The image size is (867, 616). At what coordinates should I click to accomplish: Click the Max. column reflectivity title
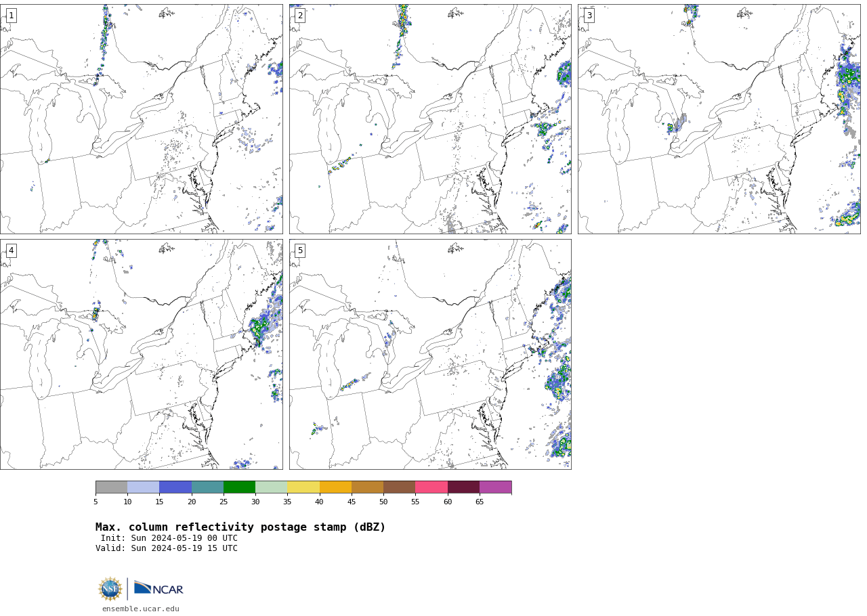[240, 527]
